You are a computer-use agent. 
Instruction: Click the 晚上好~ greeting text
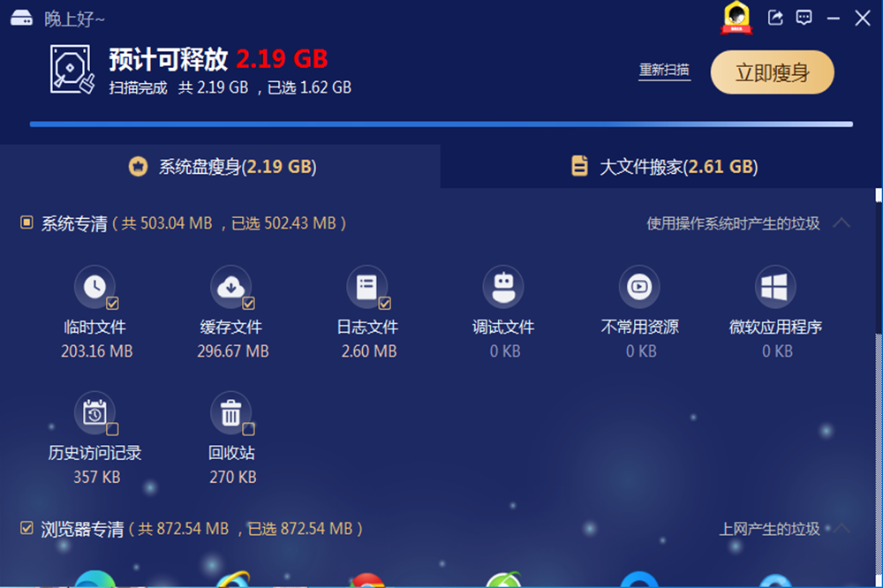[x=74, y=19]
